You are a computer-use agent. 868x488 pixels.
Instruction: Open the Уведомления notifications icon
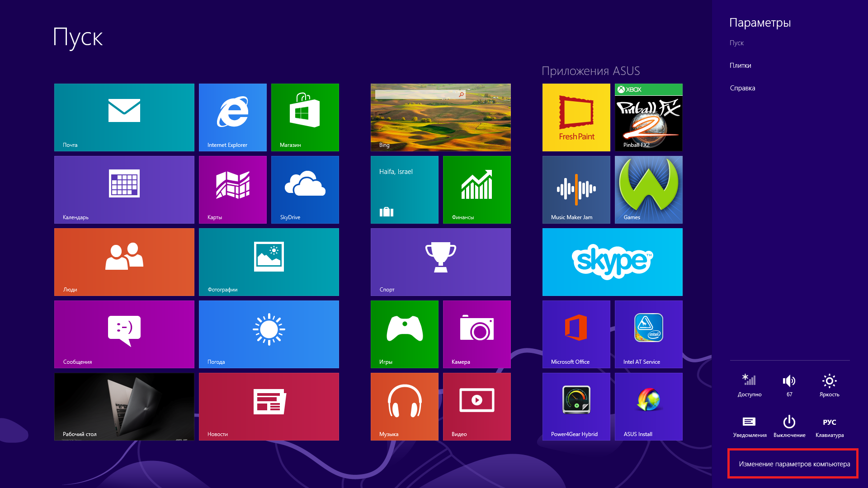750,427
